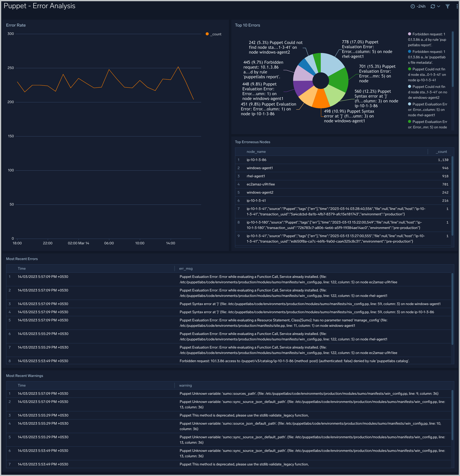The height and width of the screenshot is (476, 460).
Task: Toggle the _count legend series
Action: pos(214,34)
